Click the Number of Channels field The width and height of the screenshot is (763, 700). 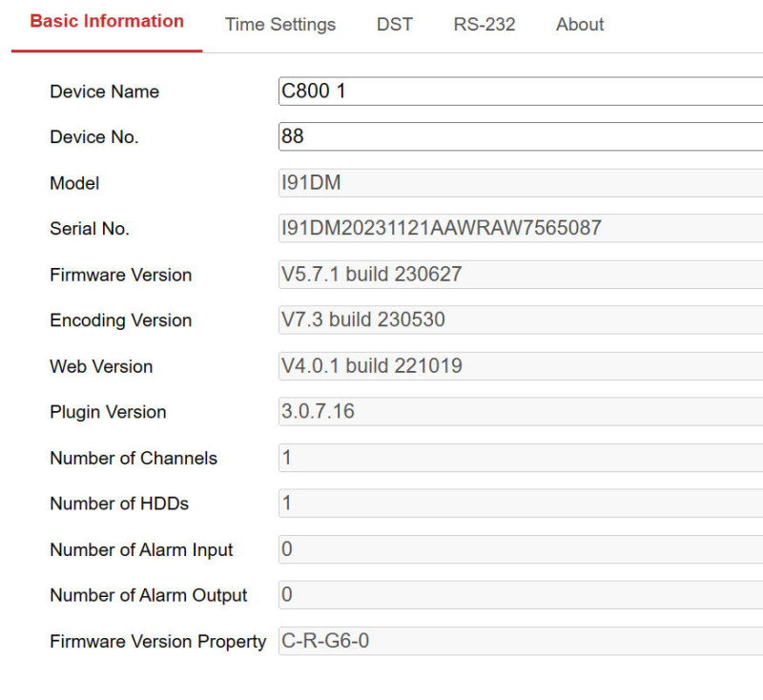pos(521,458)
